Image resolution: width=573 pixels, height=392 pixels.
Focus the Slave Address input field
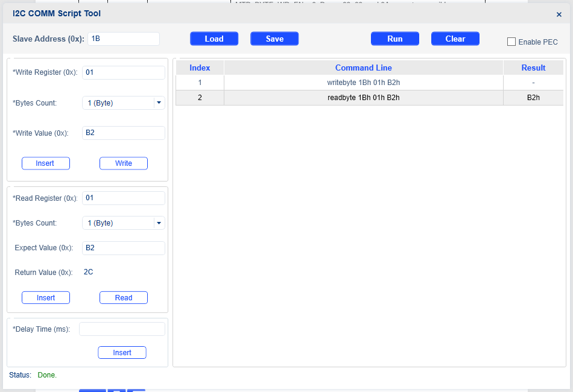click(x=124, y=39)
